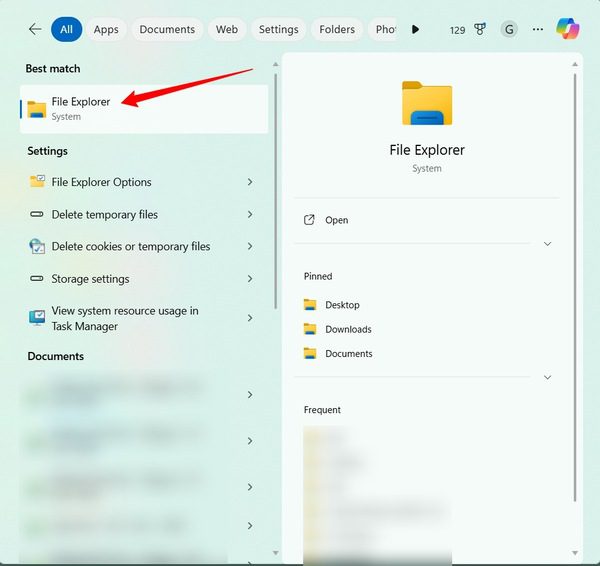The height and width of the screenshot is (566, 600).
Task: Go back with the left arrow icon
Action: pos(35,29)
